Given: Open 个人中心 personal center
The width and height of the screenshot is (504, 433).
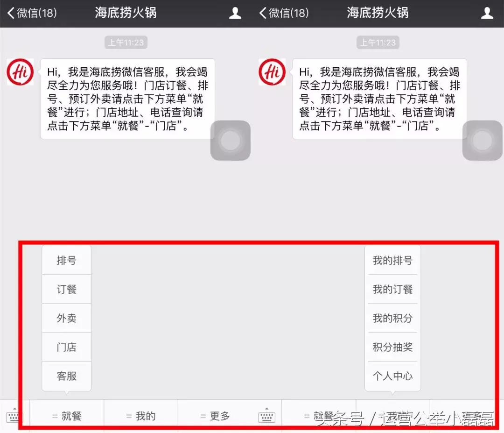Looking at the screenshot, I should pyautogui.click(x=392, y=376).
